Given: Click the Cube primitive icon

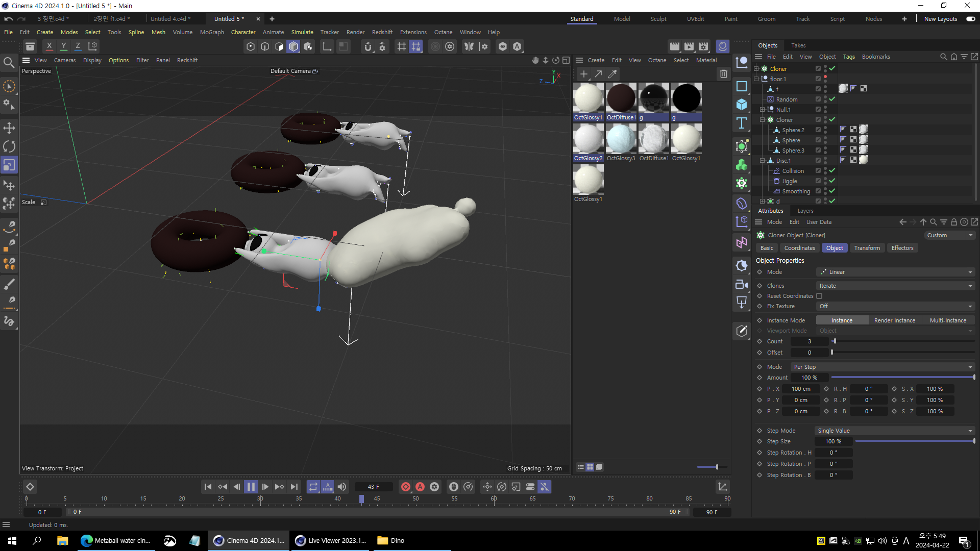Looking at the screenshot, I should (x=742, y=104).
